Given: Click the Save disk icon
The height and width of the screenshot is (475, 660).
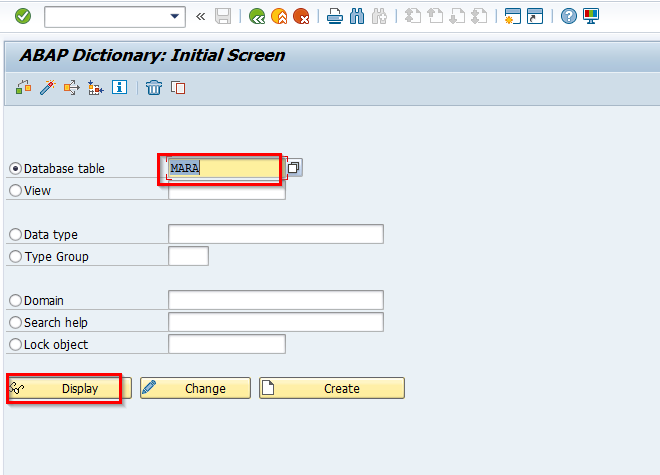Looking at the screenshot, I should (223, 16).
